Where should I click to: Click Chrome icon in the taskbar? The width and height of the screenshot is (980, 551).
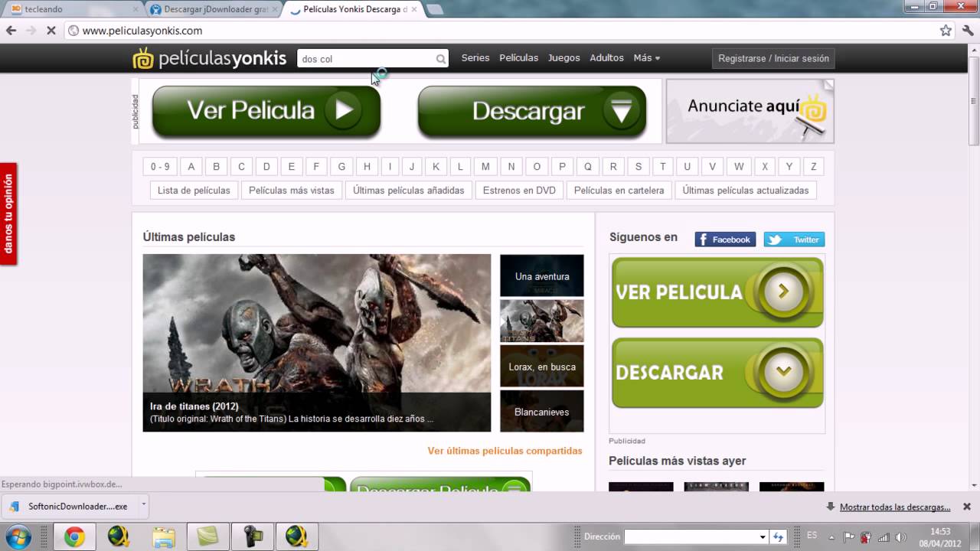(74, 536)
